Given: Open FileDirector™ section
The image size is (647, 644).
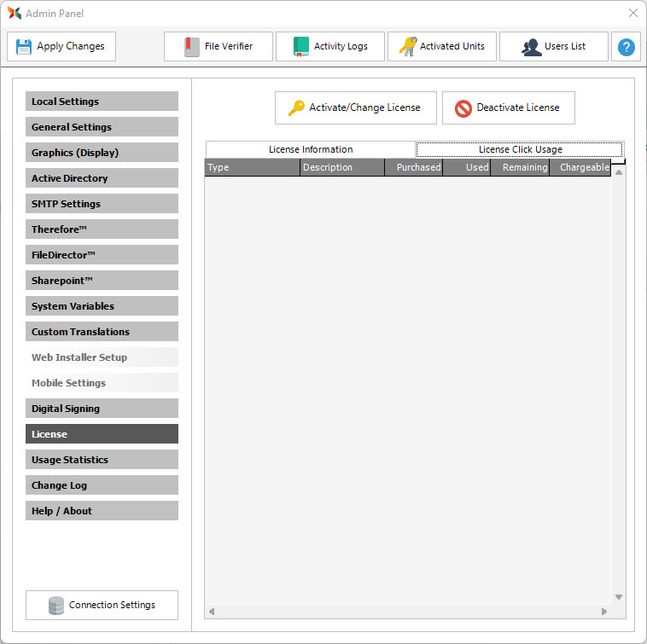Looking at the screenshot, I should point(102,255).
